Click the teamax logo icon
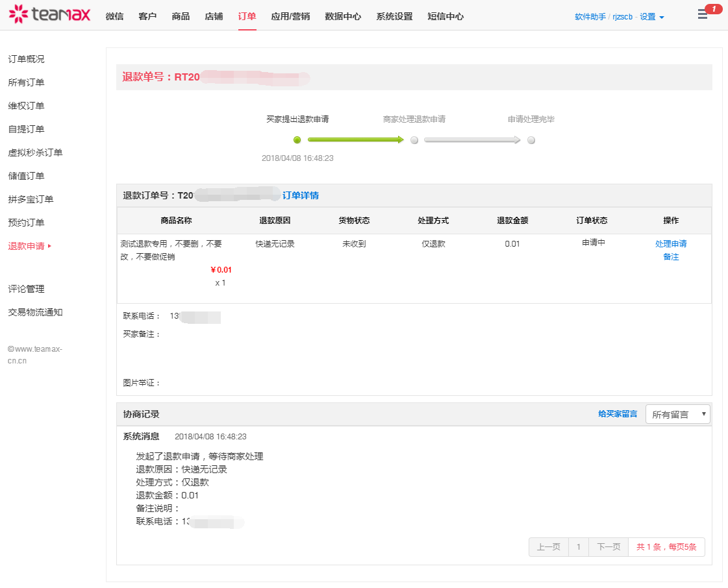The height and width of the screenshot is (588, 728). tap(19, 14)
